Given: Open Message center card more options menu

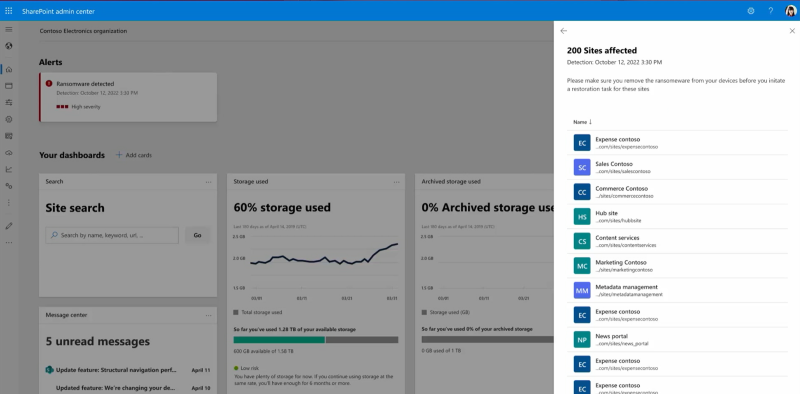Looking at the screenshot, I should tap(208, 315).
